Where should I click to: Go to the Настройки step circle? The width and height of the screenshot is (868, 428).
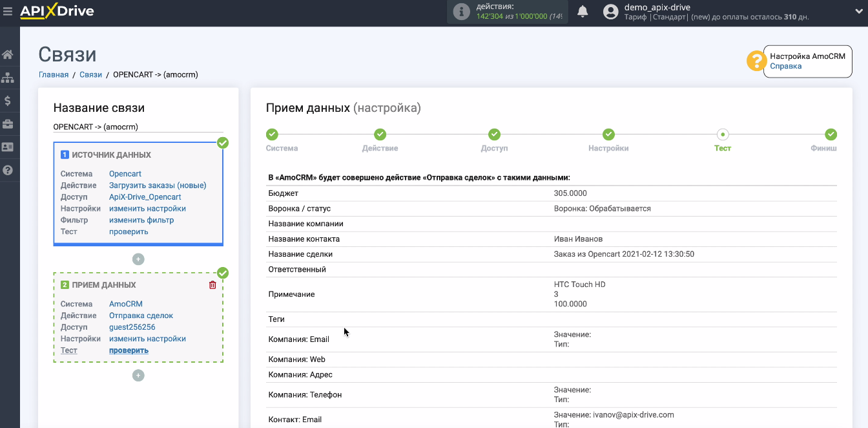pos(608,134)
